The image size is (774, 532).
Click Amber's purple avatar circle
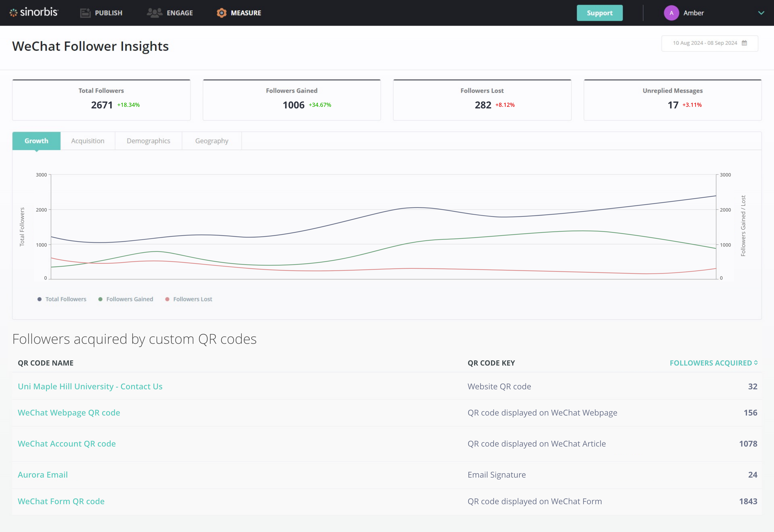(671, 13)
